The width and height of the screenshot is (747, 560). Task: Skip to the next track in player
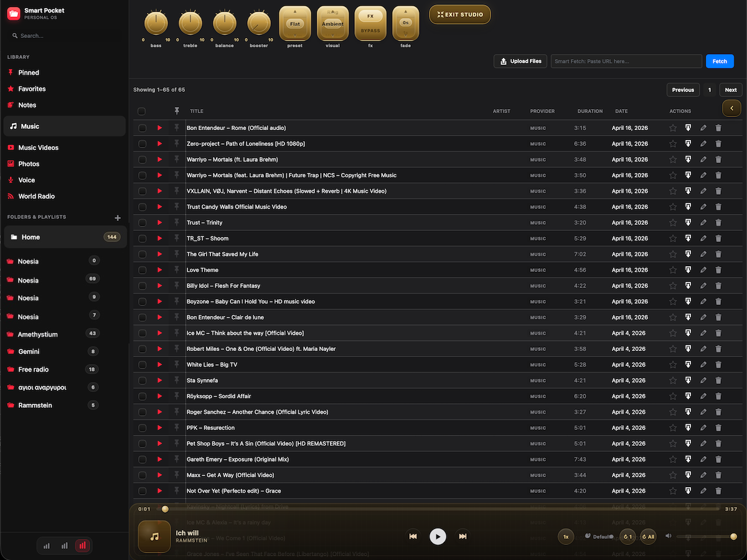463,536
